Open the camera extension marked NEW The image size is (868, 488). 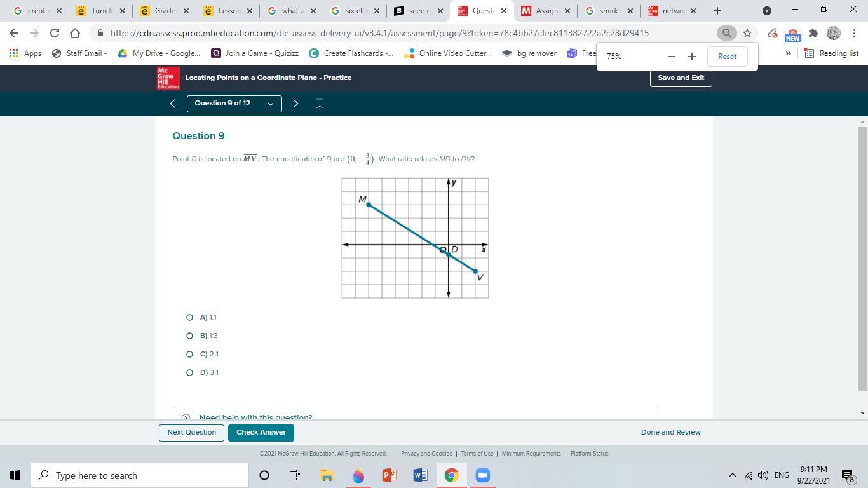coord(792,34)
